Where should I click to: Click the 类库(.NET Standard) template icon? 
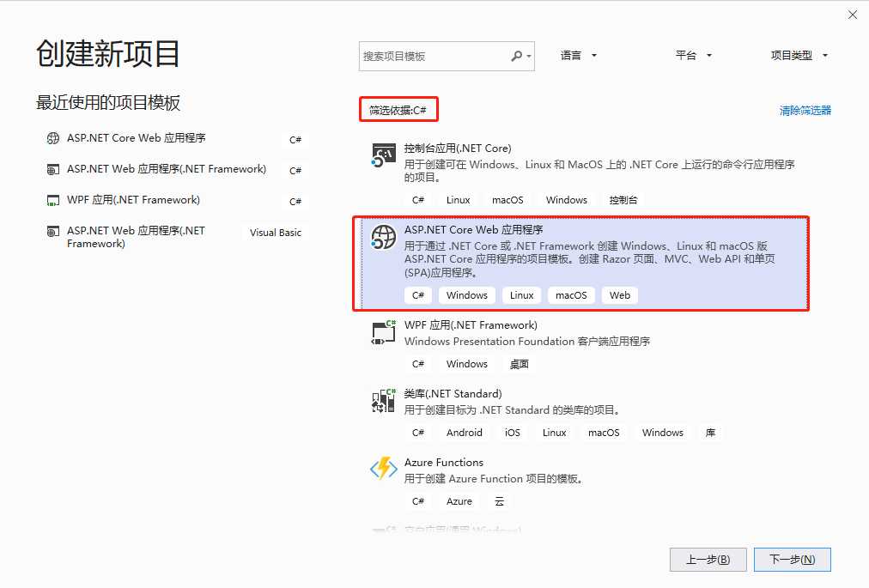tap(384, 401)
